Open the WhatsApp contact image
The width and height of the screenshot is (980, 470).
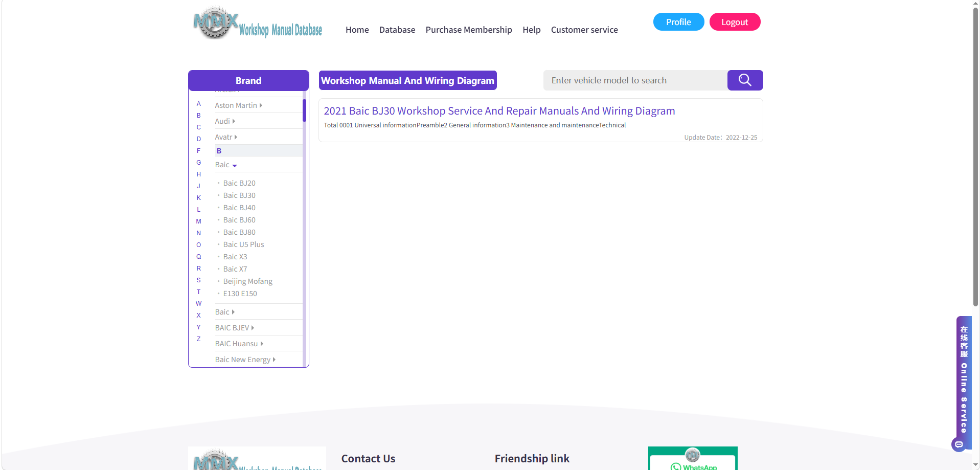pyautogui.click(x=693, y=458)
